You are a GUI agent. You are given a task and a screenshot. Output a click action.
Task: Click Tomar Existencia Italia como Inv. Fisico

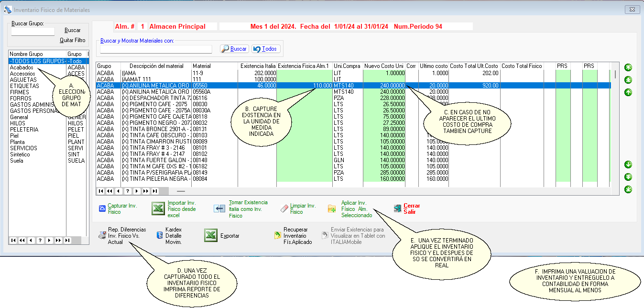[219, 209]
